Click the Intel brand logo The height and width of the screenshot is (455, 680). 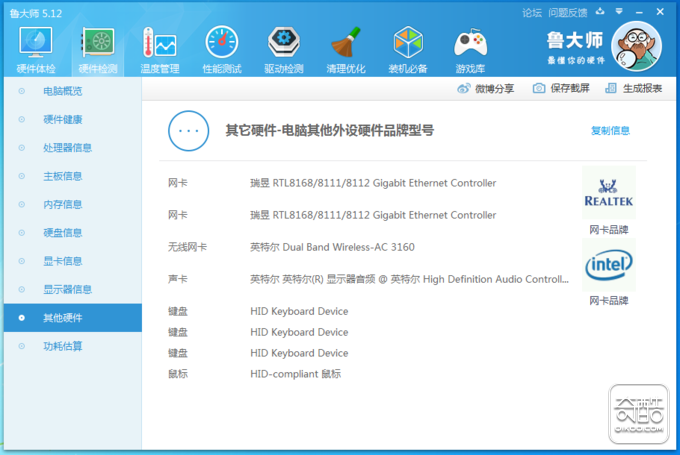[609, 264]
